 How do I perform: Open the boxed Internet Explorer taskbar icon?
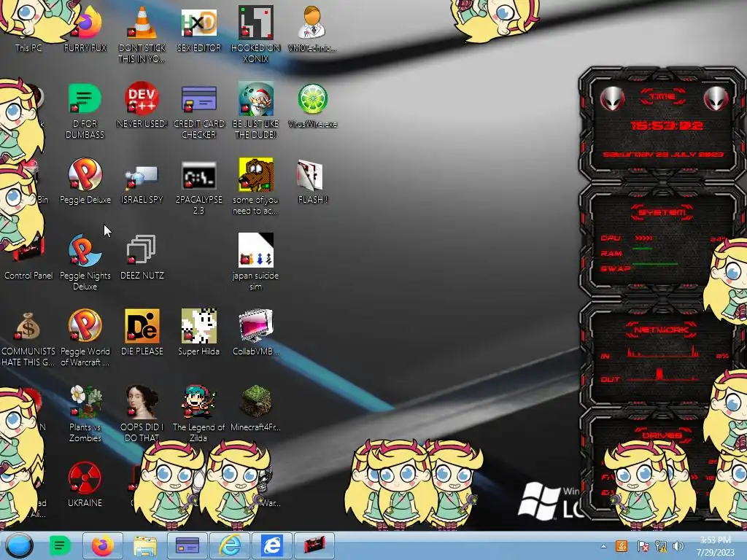pos(272,545)
